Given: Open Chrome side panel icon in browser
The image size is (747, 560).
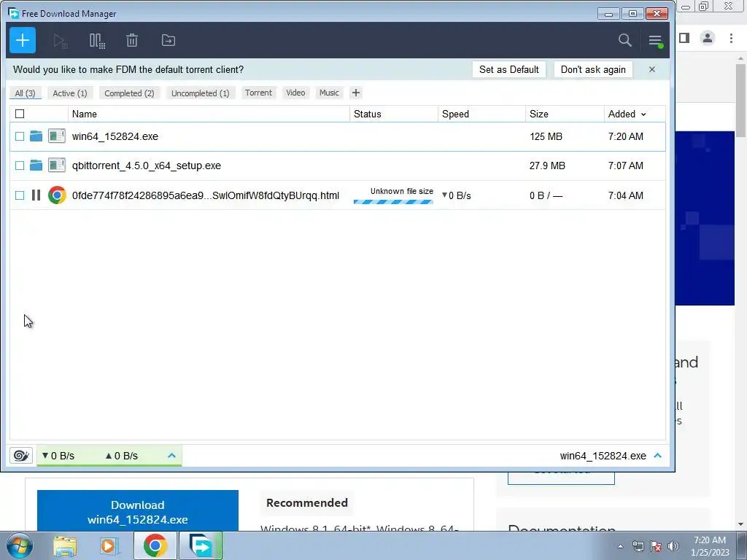Looking at the screenshot, I should [684, 38].
